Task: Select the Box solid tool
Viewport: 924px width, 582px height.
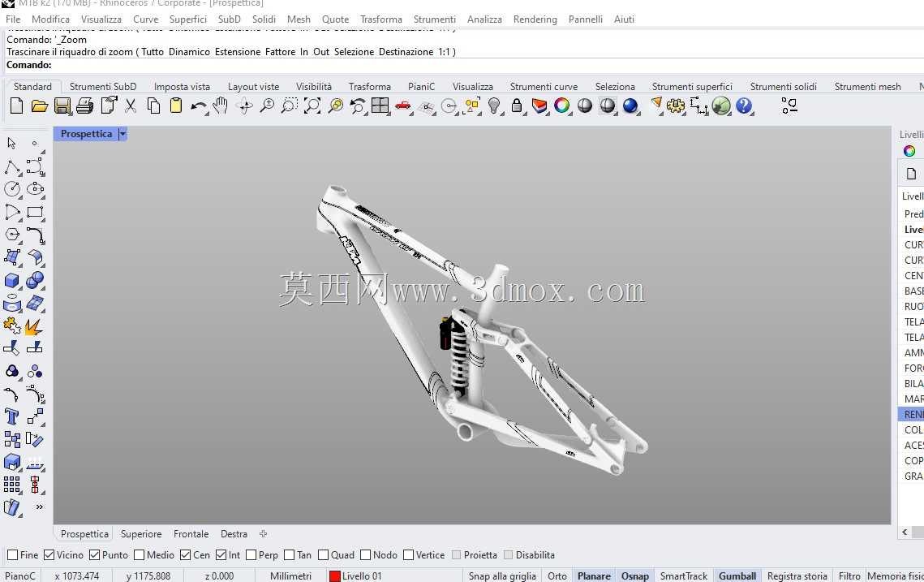Action: tap(12, 280)
